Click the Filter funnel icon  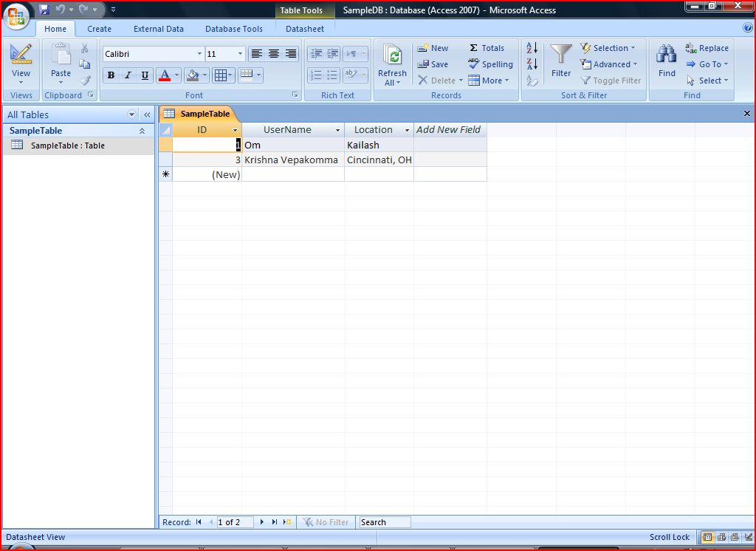tap(561, 54)
